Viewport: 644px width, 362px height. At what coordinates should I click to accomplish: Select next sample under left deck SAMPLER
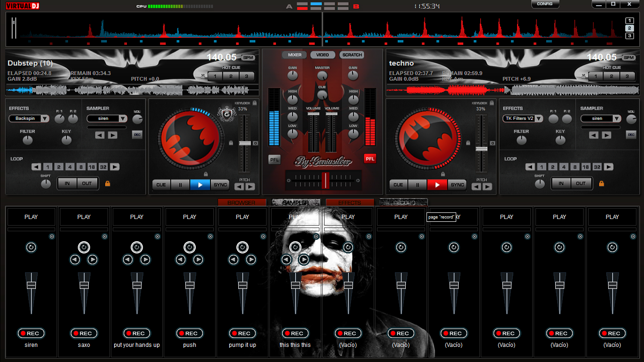112,135
